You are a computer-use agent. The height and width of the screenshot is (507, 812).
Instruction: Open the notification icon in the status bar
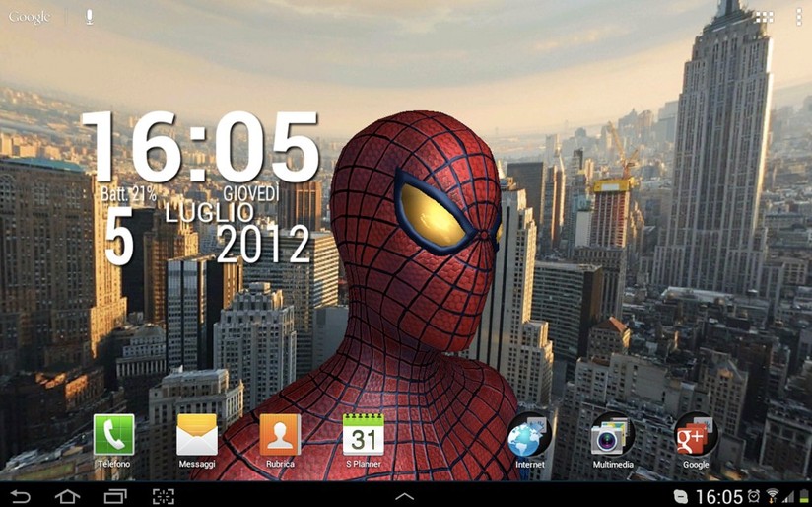pos(681,496)
